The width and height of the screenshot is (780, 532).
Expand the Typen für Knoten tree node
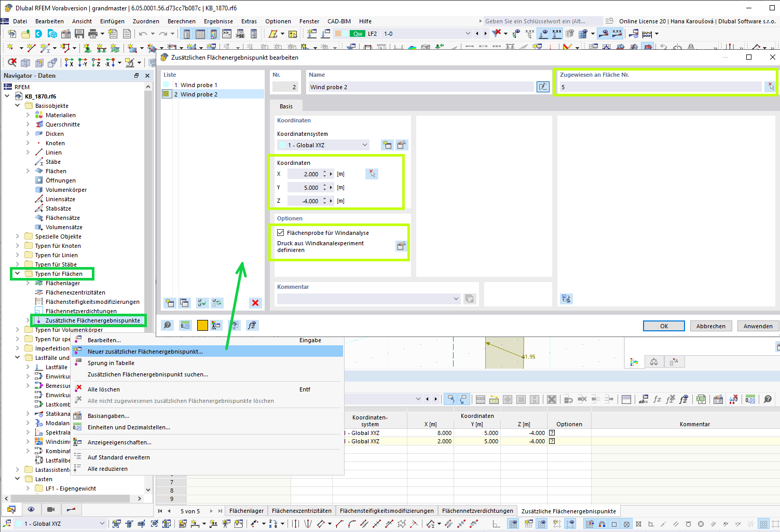(18, 246)
